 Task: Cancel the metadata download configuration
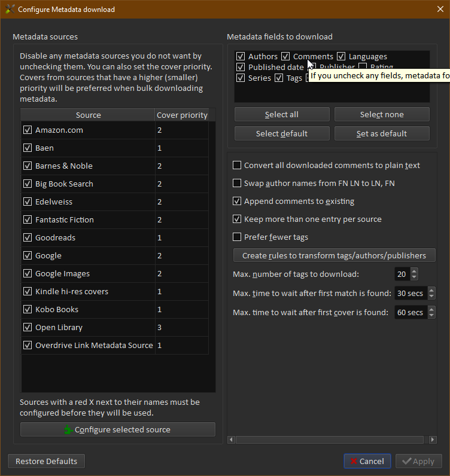(367, 461)
